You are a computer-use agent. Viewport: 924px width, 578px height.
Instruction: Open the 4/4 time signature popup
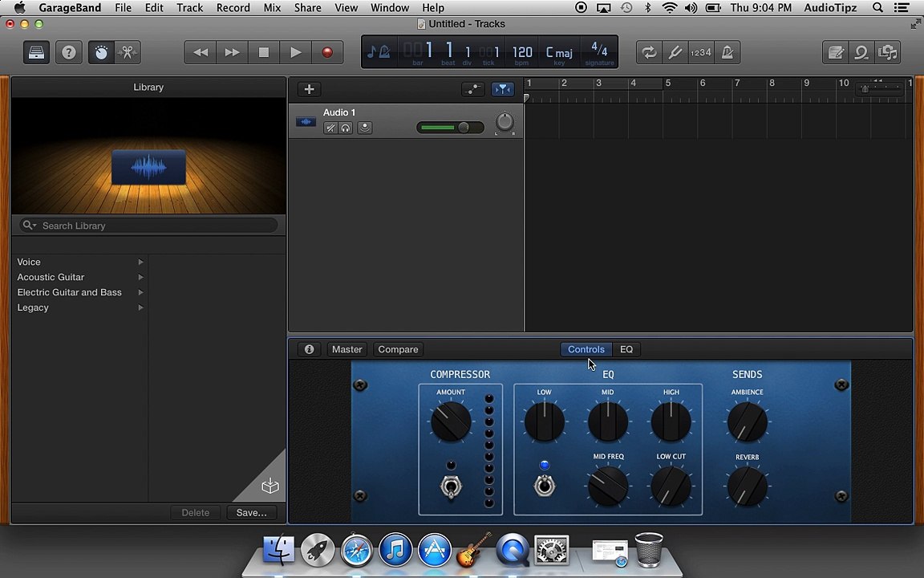pyautogui.click(x=599, y=52)
